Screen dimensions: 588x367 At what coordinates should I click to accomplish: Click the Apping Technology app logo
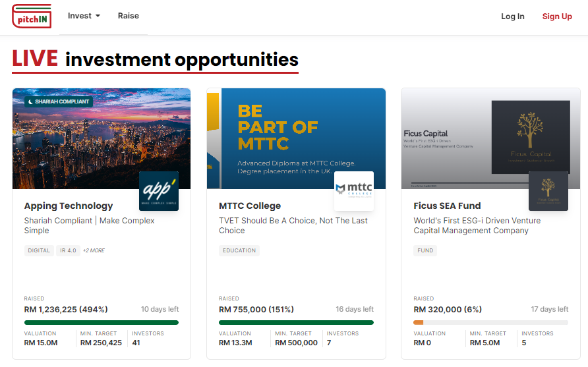pyautogui.click(x=159, y=191)
